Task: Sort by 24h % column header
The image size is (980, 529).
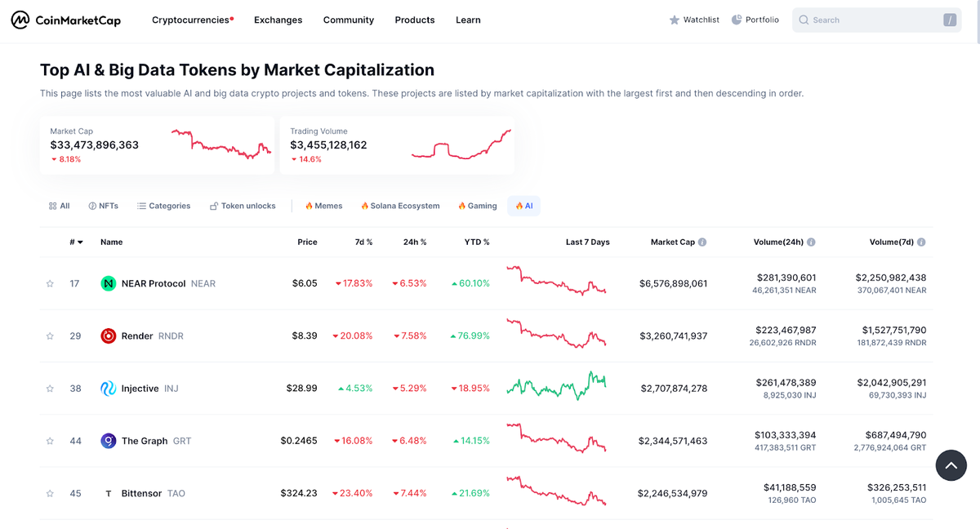Action: 415,242
